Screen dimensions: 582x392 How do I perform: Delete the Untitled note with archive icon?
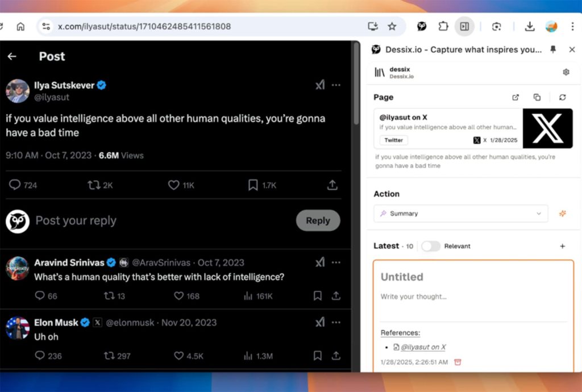coord(458,362)
